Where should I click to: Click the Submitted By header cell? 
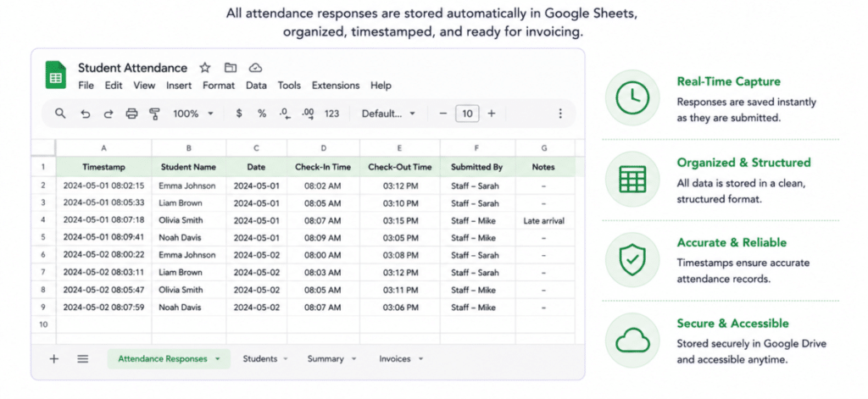pos(477,167)
